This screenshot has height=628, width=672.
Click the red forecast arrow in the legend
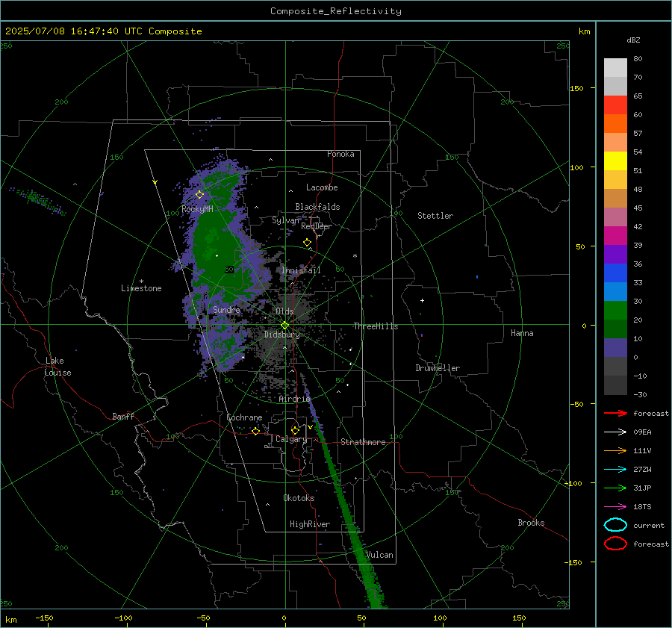tap(615, 413)
